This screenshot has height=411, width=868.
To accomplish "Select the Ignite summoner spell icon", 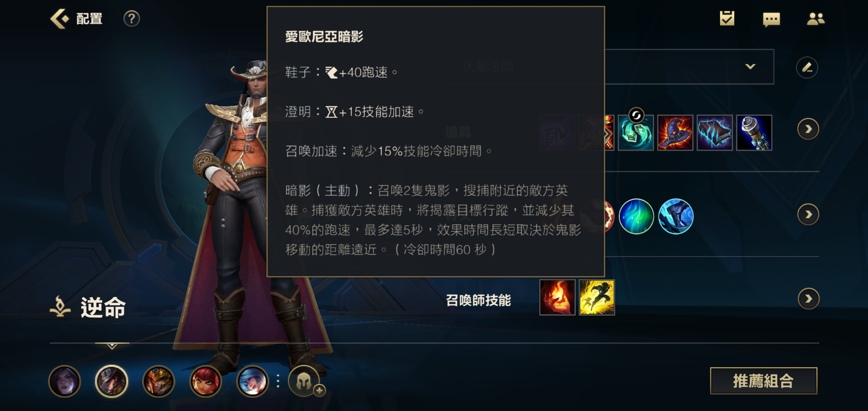I will 557,298.
